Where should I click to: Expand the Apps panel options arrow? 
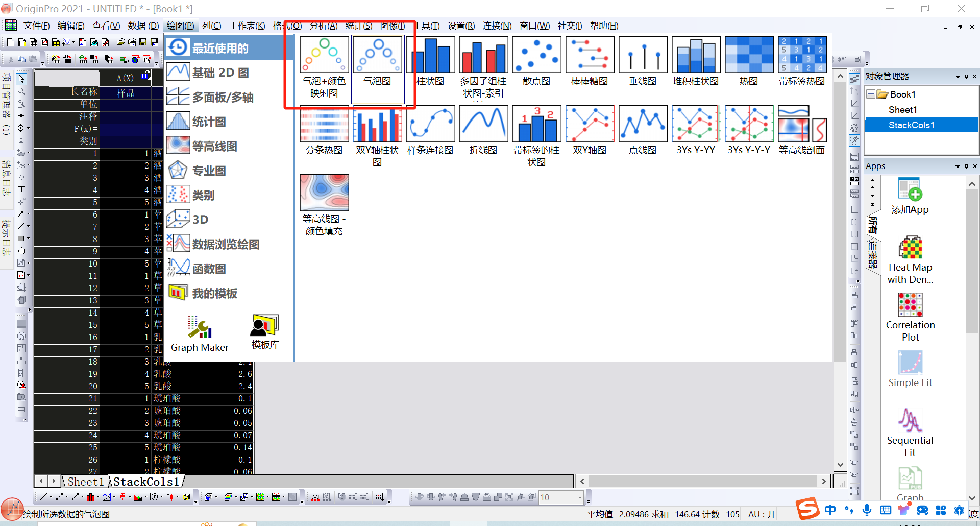[958, 166]
